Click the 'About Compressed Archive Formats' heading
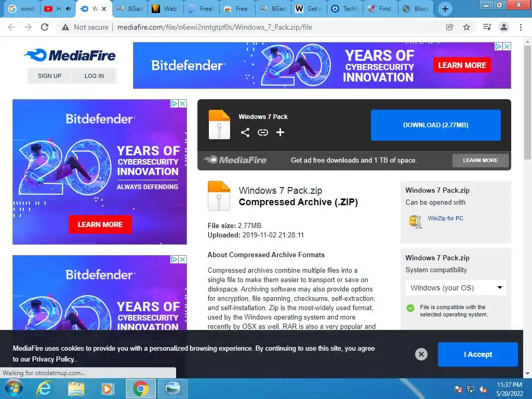The height and width of the screenshot is (399, 532). pos(266,255)
